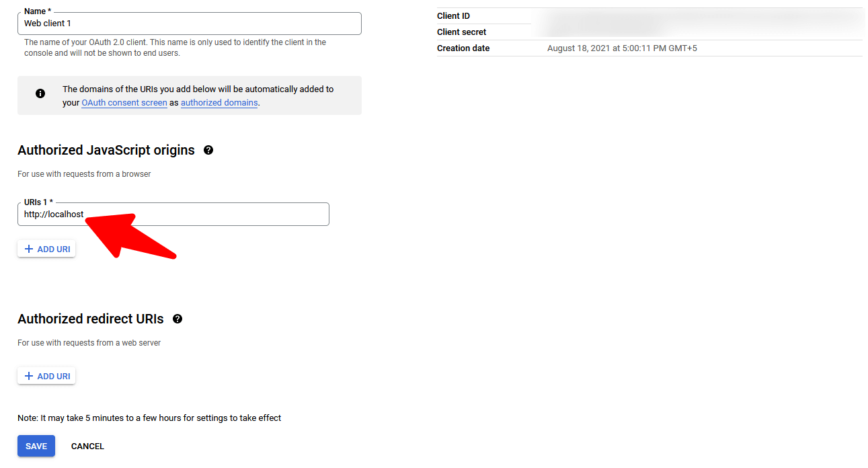Click the blue SAVE button
This screenshot has height=468, width=868.
pyautogui.click(x=36, y=446)
